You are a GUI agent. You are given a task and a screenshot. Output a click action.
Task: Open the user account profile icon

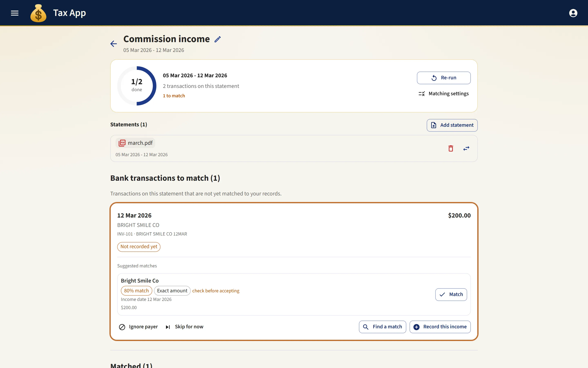(x=573, y=13)
